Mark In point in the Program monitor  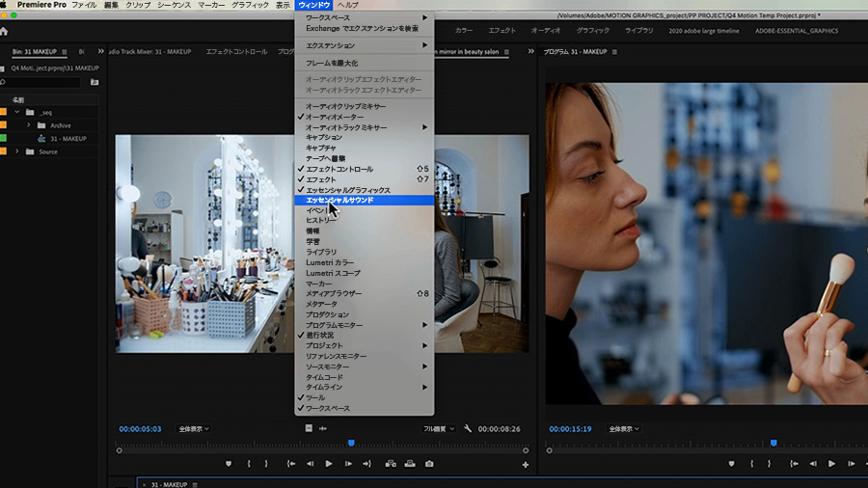pos(751,464)
